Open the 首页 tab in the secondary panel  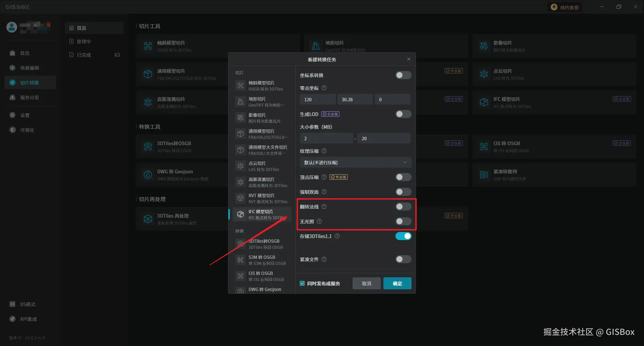[94, 28]
